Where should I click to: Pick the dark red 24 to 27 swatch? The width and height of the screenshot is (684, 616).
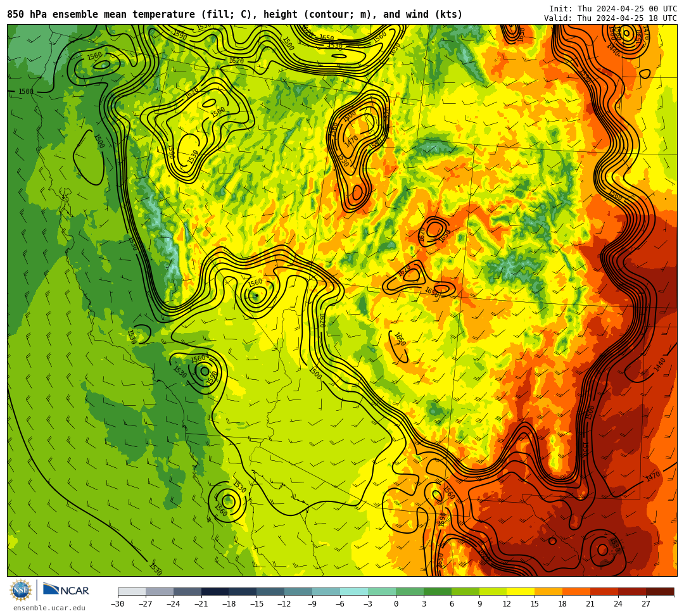tap(633, 591)
